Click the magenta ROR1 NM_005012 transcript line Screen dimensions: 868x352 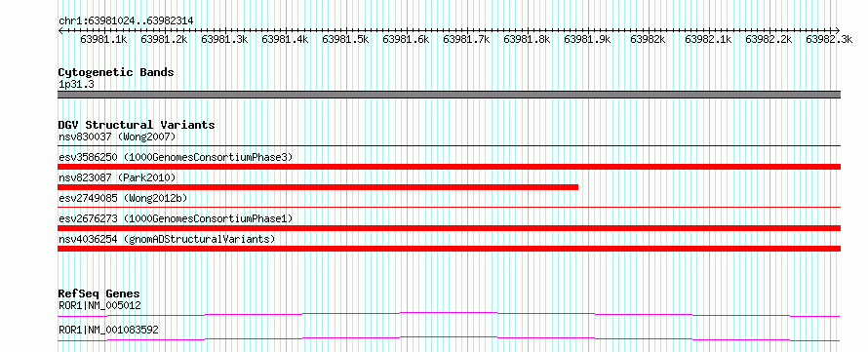[449, 314]
